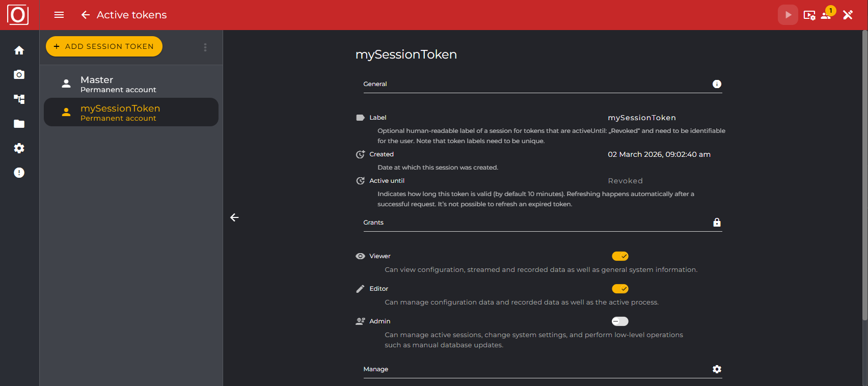Image resolution: width=868 pixels, height=386 pixels.
Task: Click the tools icon in top-right corner
Action: (848, 15)
